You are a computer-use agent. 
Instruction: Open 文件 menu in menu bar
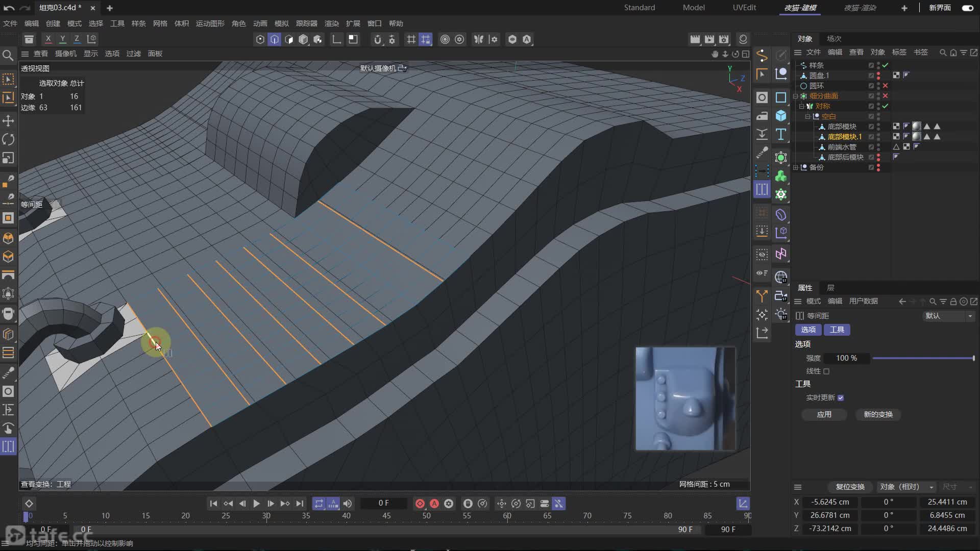[x=10, y=23]
